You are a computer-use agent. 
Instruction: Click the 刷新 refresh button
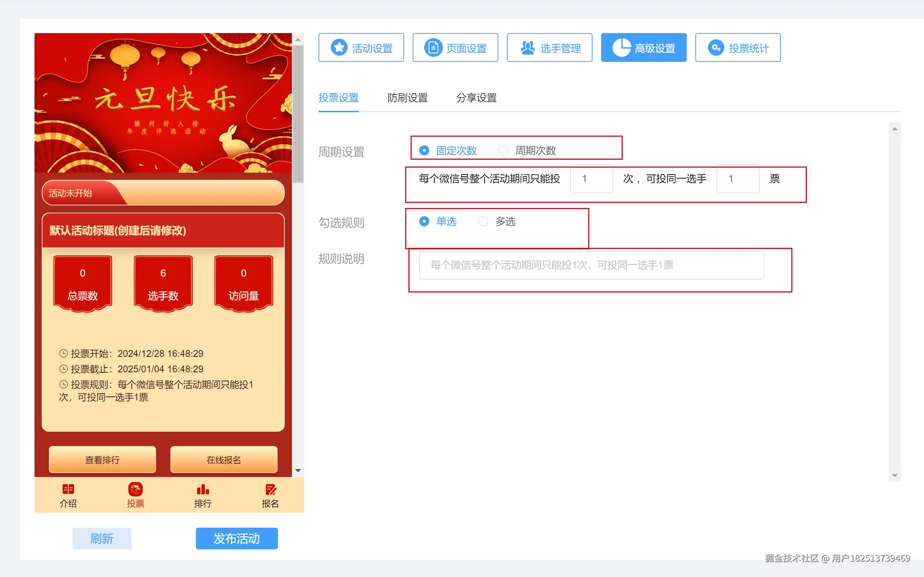click(102, 539)
